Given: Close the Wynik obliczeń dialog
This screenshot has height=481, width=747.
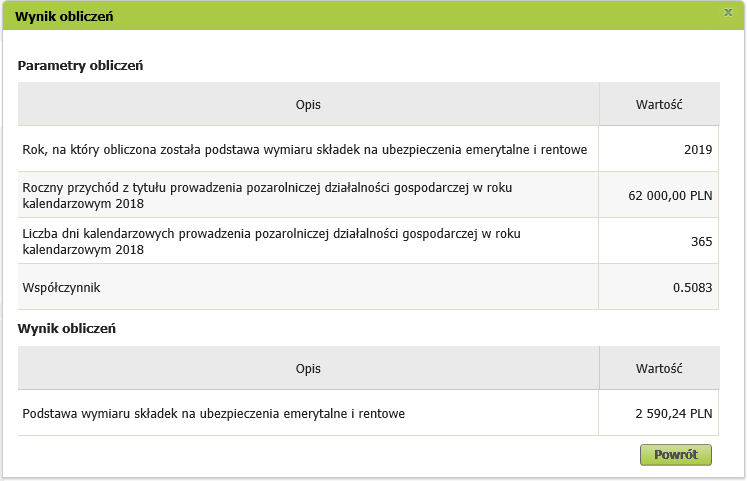Looking at the screenshot, I should click(728, 12).
